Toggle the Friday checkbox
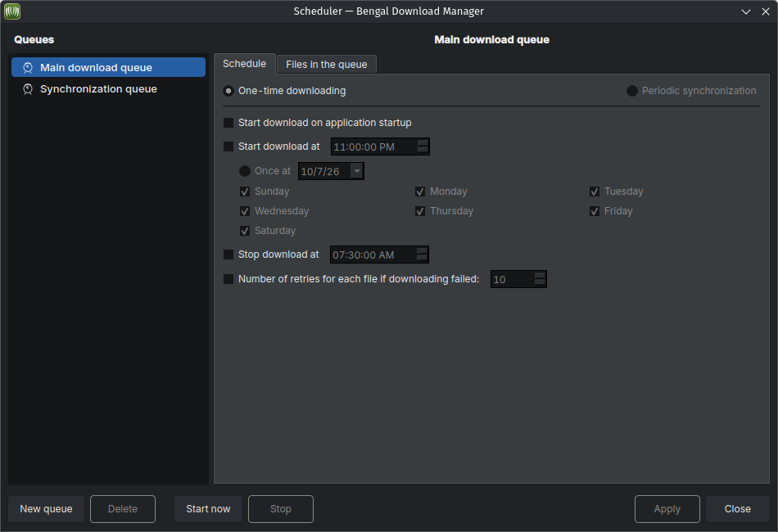This screenshot has height=532, width=778. 595,211
